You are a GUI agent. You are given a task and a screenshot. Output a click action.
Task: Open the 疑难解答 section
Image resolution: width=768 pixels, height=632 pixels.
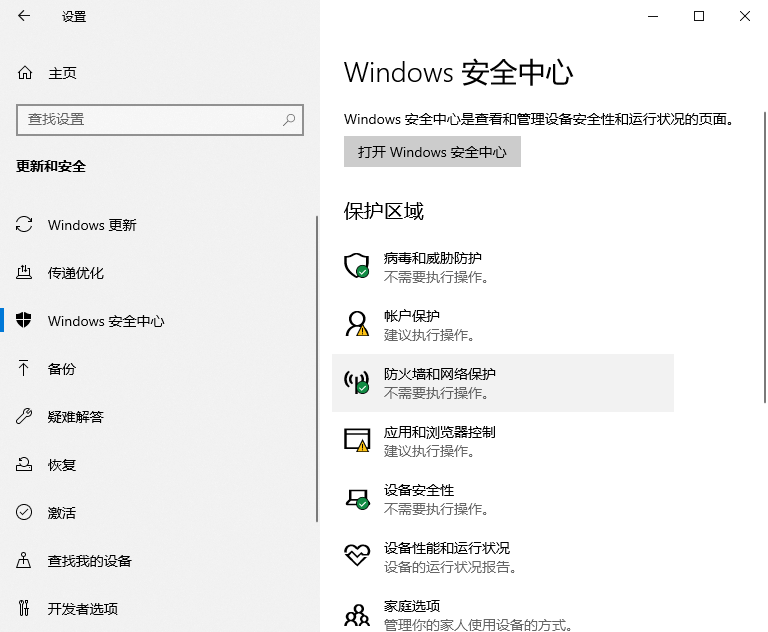159,416
